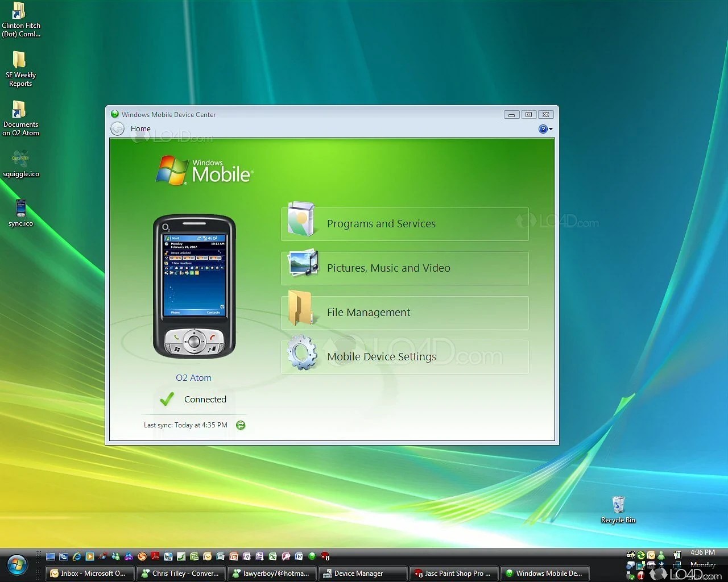
Task: Launch Internet Explorer from quick launch
Action: click(x=77, y=556)
